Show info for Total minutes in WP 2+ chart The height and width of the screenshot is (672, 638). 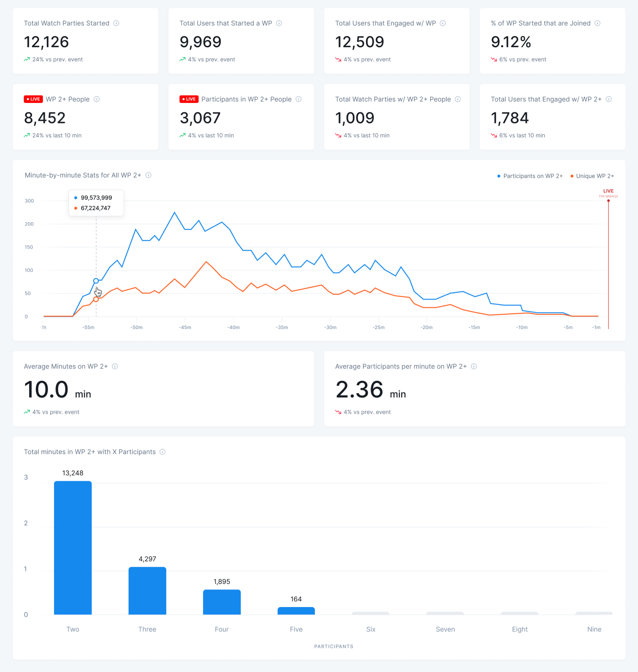pyautogui.click(x=162, y=451)
